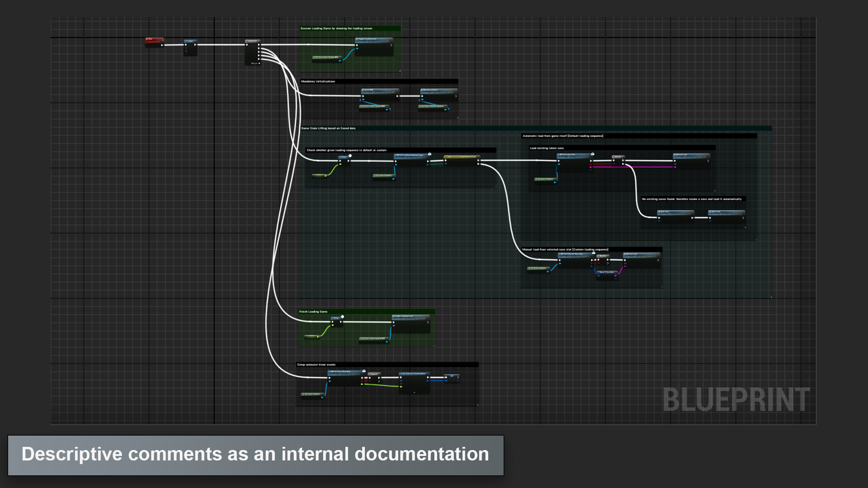
Task: Click Branch node in Load existing latest save
Action: coord(618,157)
